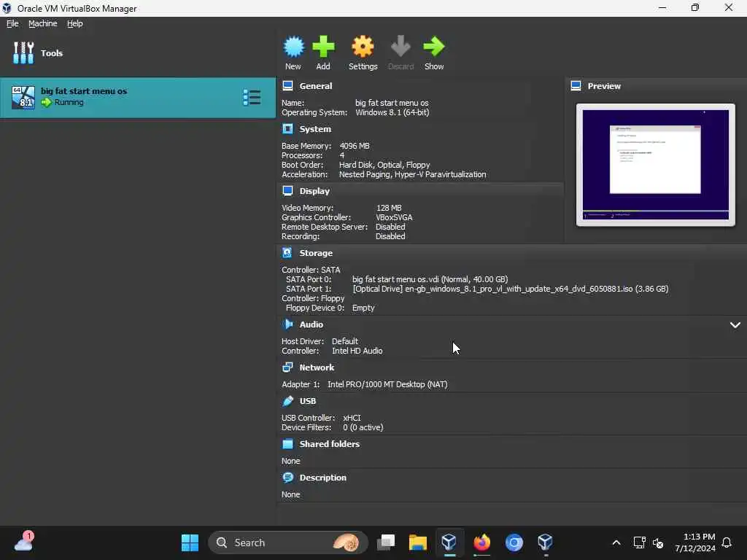The height and width of the screenshot is (560, 747).
Task: Click the Network section icon
Action: coord(287,367)
